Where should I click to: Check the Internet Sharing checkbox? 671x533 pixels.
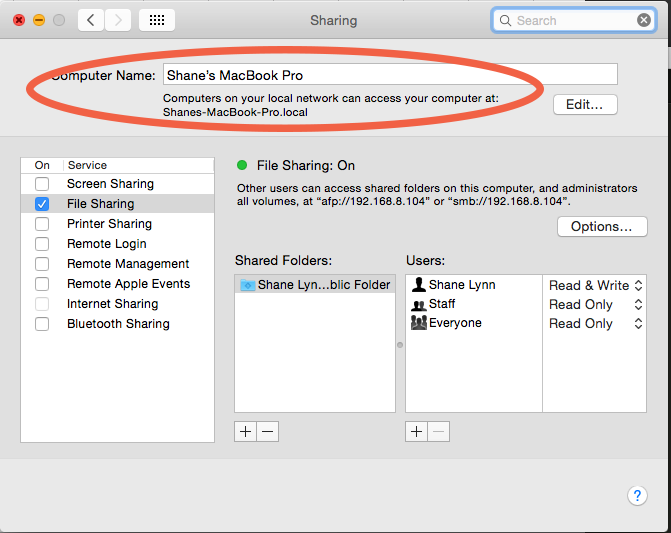42,304
